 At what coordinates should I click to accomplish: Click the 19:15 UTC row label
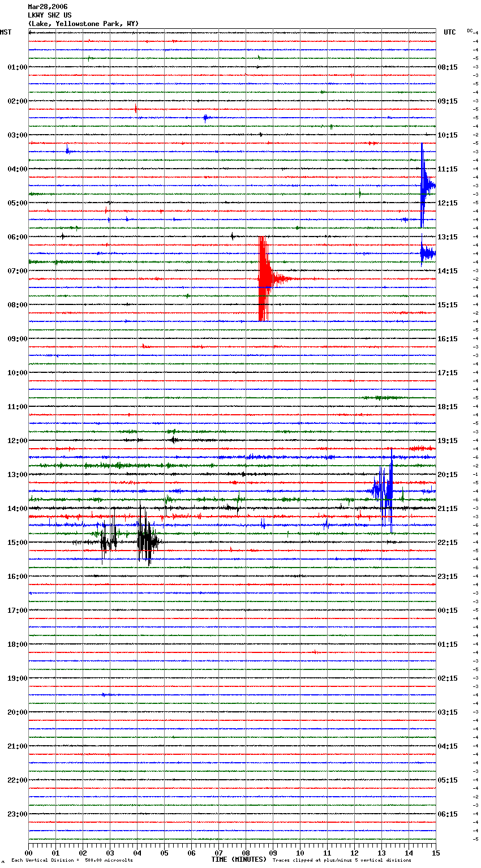coord(448,441)
